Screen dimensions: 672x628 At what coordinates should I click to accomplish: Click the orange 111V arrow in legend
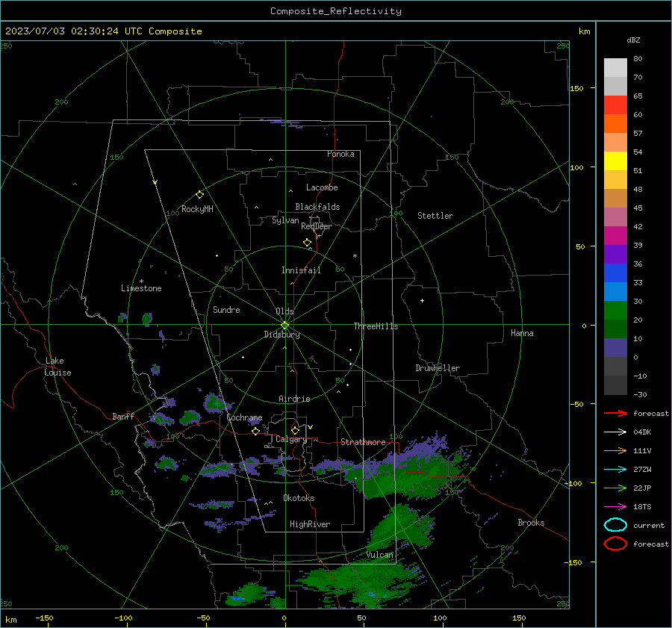click(x=615, y=450)
